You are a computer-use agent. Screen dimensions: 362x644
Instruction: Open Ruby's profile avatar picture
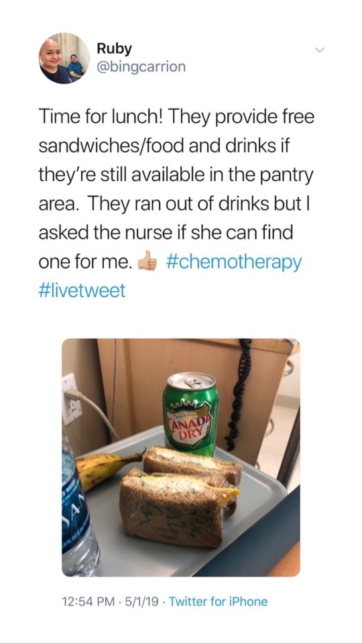(x=64, y=58)
